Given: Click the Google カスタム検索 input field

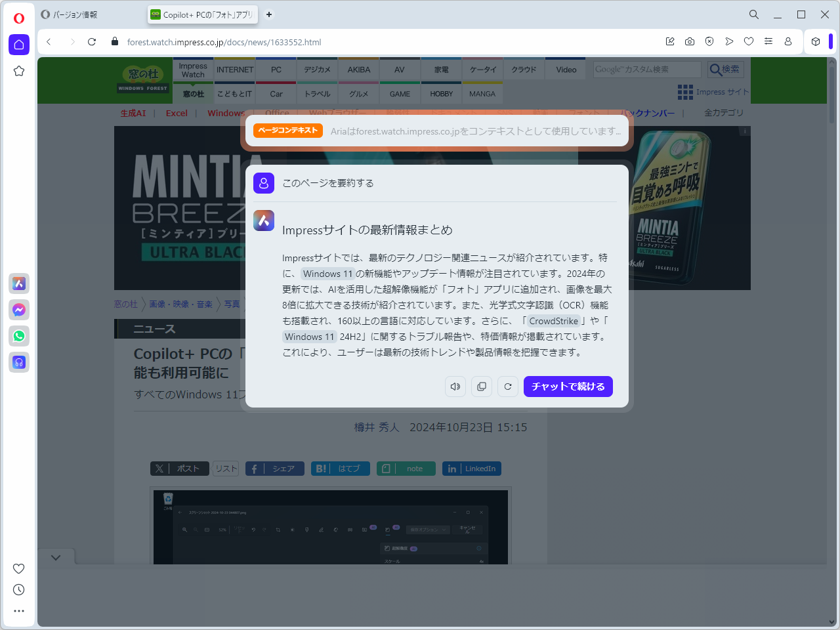Looking at the screenshot, I should (x=646, y=68).
